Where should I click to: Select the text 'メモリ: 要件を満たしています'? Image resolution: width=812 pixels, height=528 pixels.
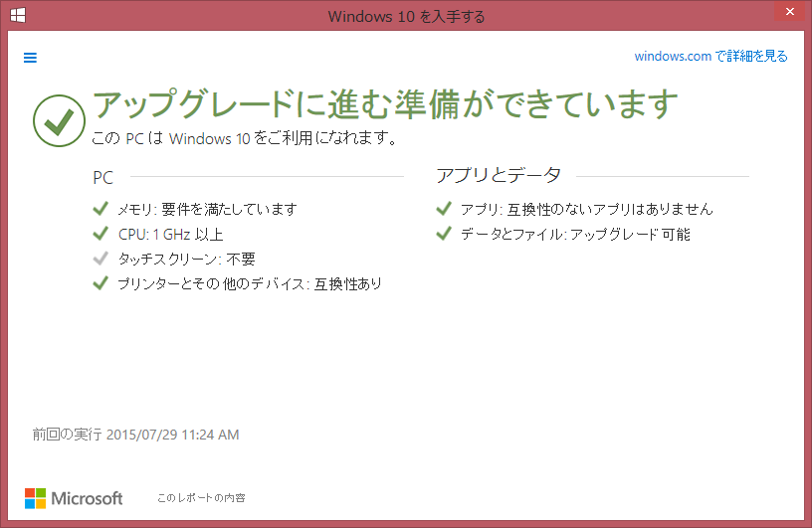pos(207,209)
